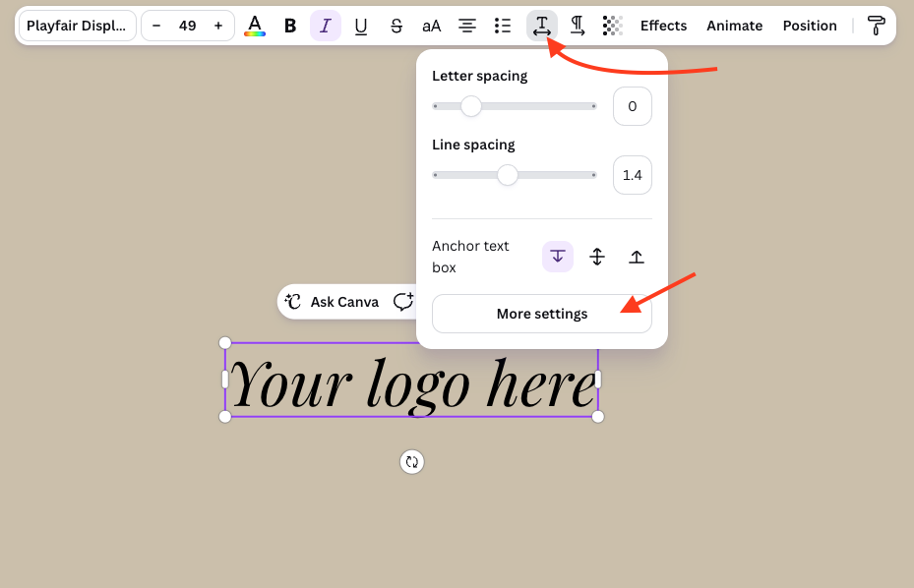Click the right side width handle
Image resolution: width=914 pixels, height=588 pixels.
coord(598,380)
